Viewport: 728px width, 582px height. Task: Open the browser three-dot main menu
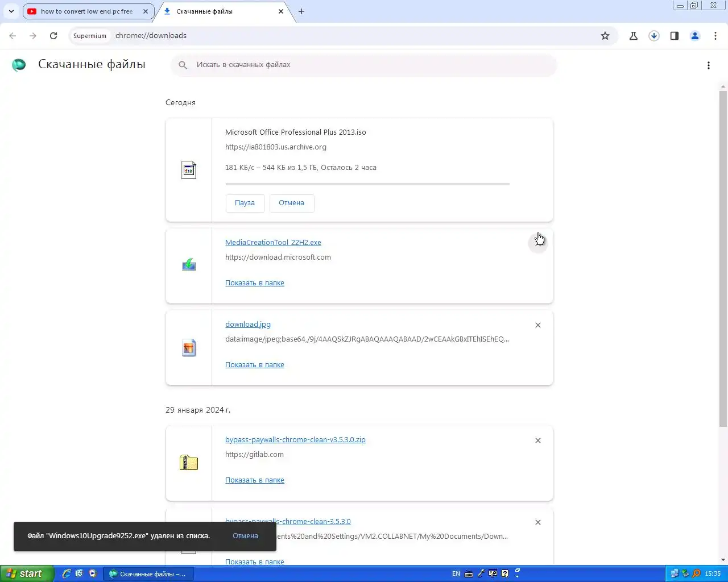tap(715, 36)
